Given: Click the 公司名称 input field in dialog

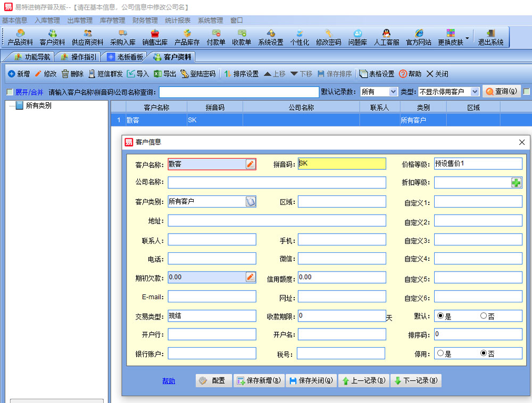Looking at the screenshot, I should [x=277, y=183].
